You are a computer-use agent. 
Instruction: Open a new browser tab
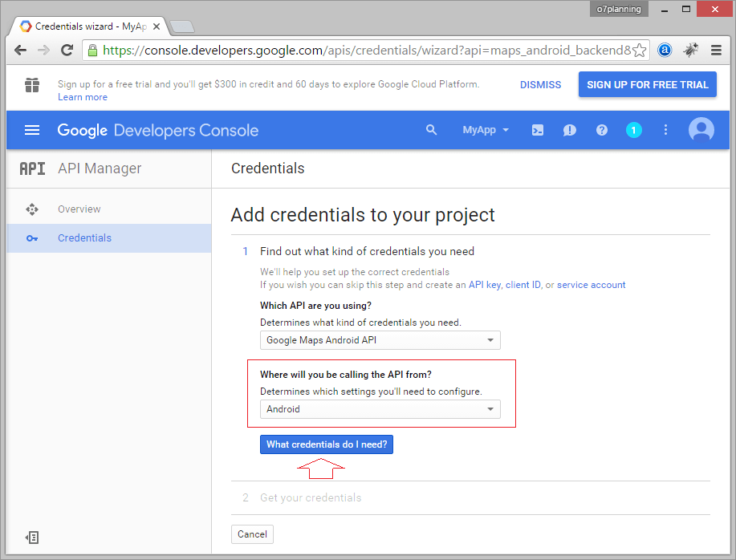[182, 26]
